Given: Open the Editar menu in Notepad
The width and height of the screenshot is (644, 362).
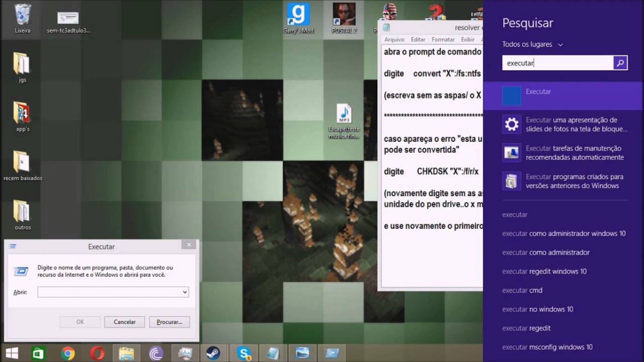Looking at the screenshot, I should pos(418,40).
